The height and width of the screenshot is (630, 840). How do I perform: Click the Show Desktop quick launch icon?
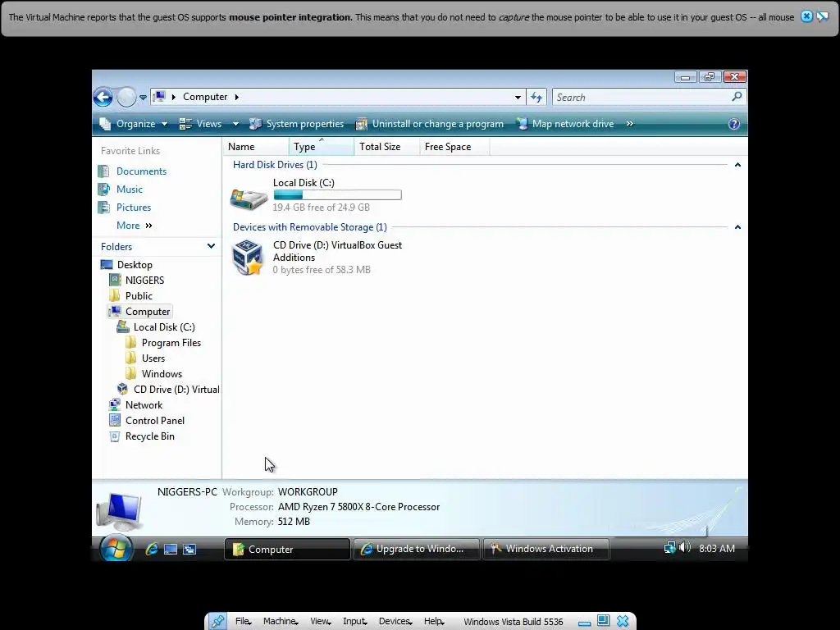(x=171, y=549)
